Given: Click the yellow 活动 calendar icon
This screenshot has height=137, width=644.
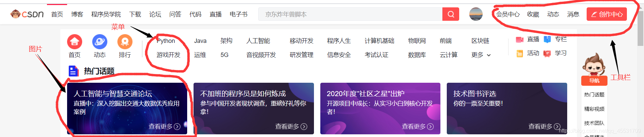Looking at the screenshot, I should (520, 54).
